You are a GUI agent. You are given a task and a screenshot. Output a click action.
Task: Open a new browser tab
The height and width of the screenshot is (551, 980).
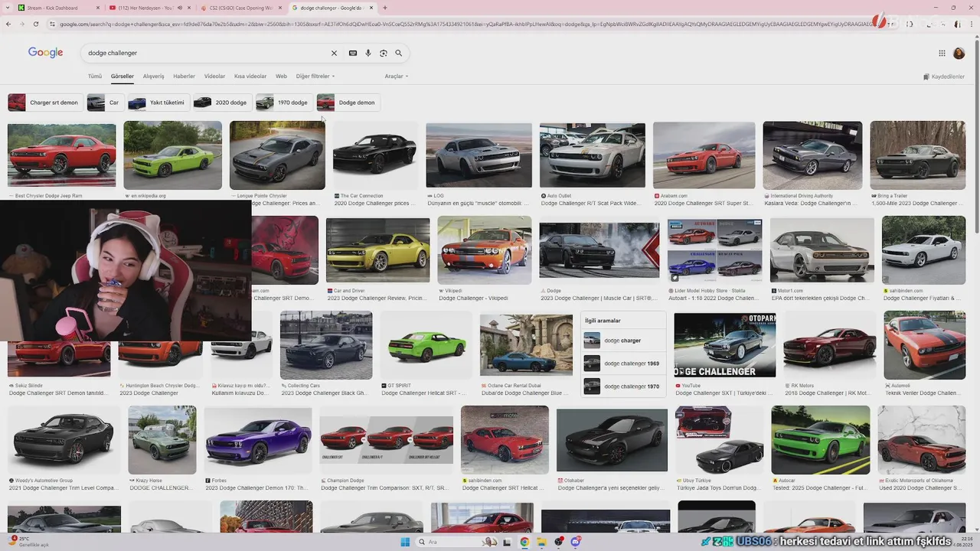coord(384,8)
